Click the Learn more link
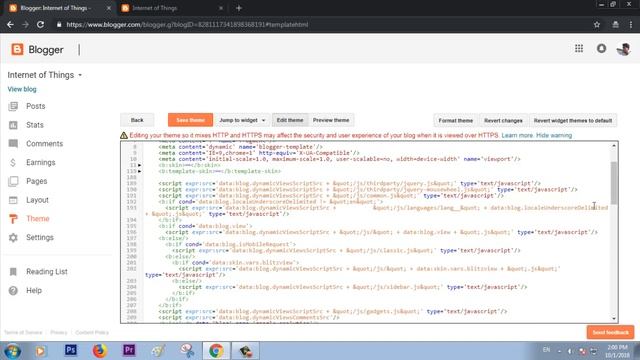 click(x=517, y=136)
